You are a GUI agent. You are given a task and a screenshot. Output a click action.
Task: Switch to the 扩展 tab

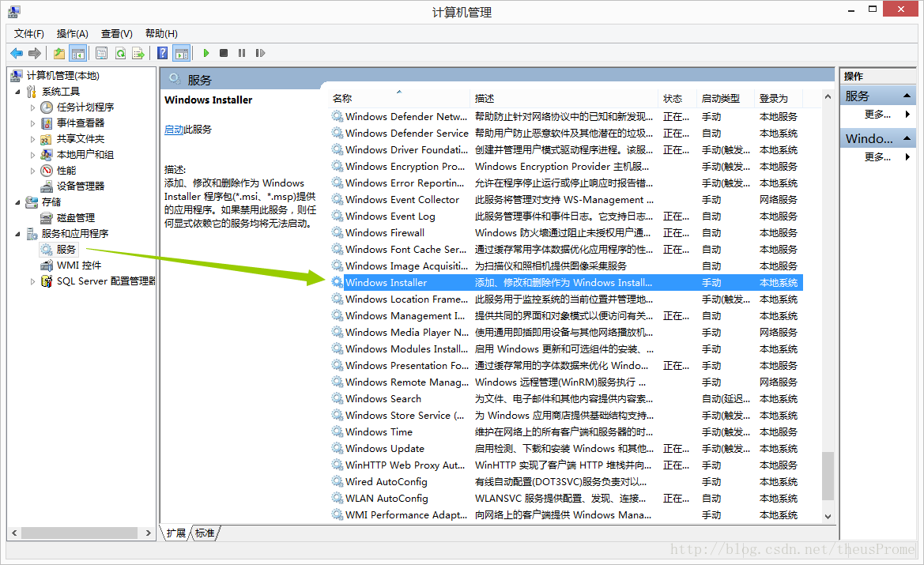click(175, 533)
